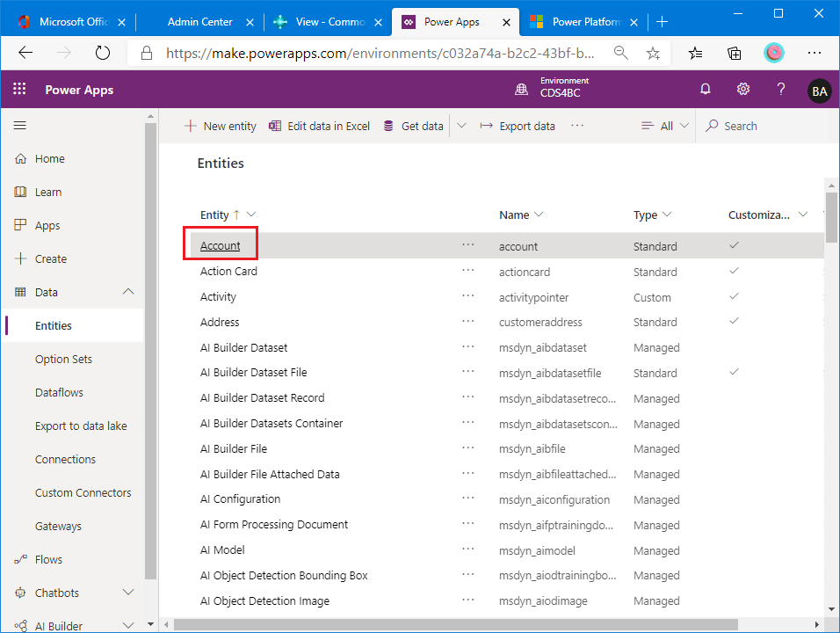This screenshot has height=633, width=840.
Task: Open the BA account avatar menu
Action: coord(819,91)
